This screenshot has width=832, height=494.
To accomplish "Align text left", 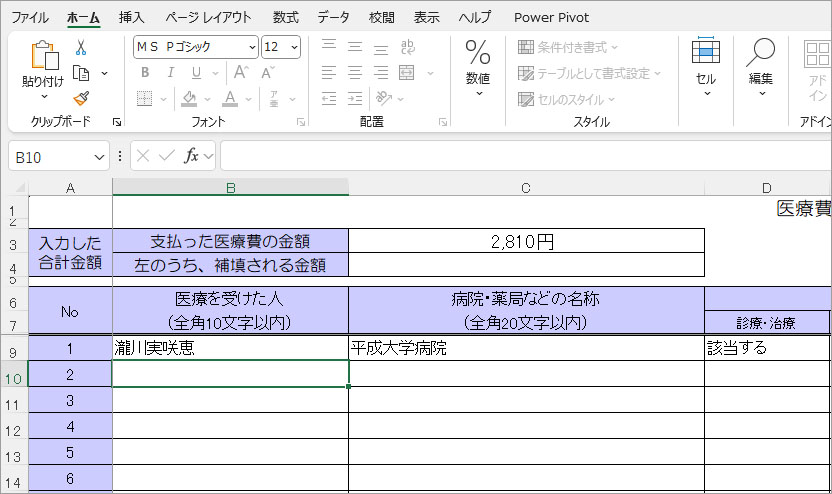I will tap(329, 73).
